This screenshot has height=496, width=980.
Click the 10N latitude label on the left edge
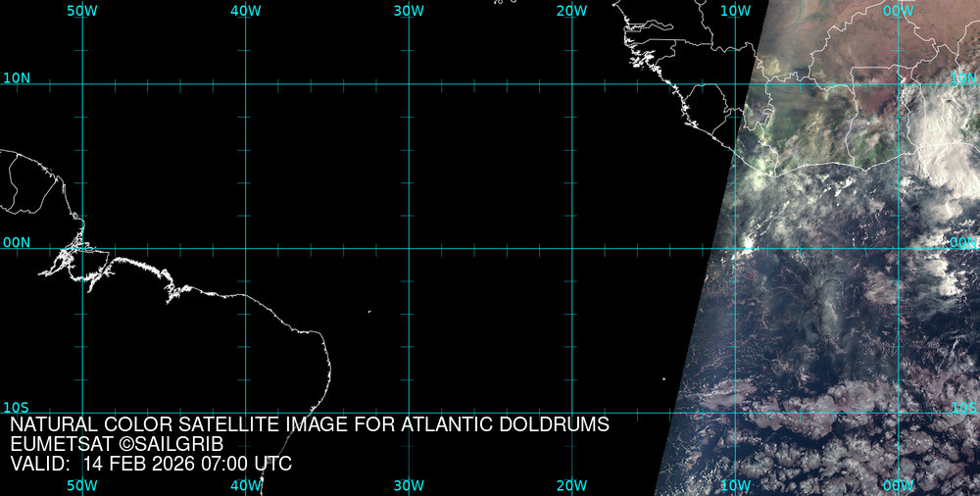17,77
